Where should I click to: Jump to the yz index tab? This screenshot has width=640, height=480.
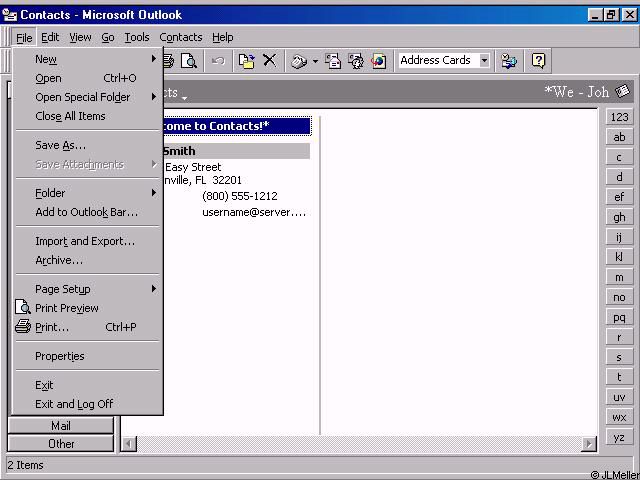point(619,437)
